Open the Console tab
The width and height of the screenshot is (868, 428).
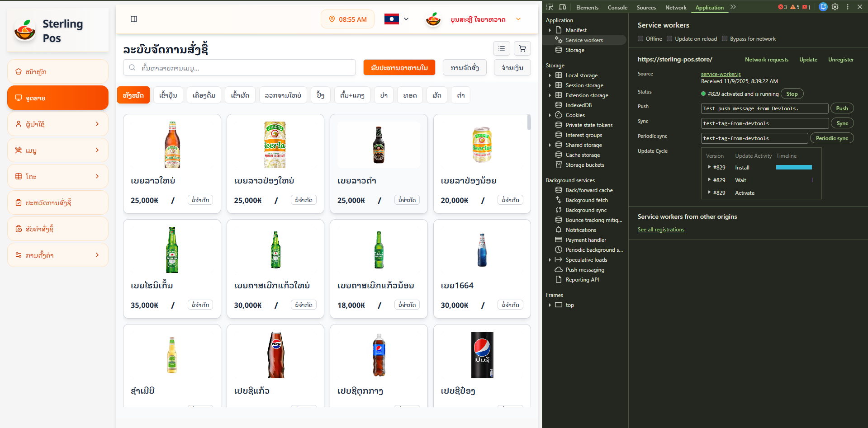(617, 8)
